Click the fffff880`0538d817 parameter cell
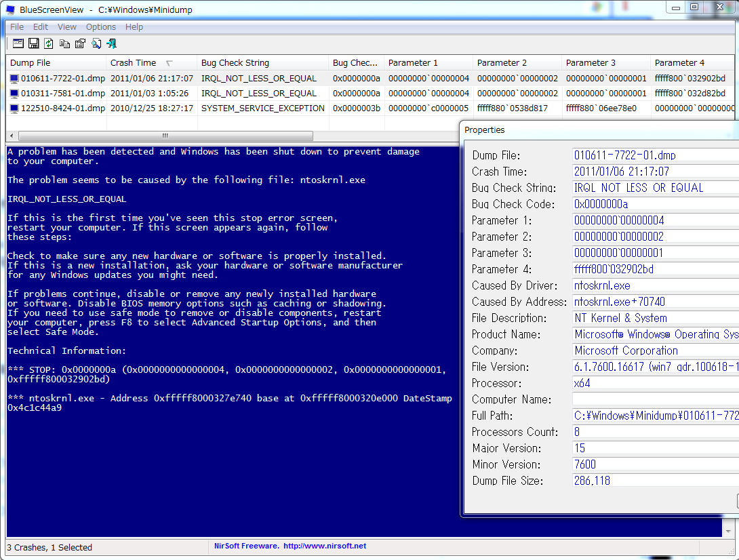The height and width of the screenshot is (560, 739). tap(513, 108)
